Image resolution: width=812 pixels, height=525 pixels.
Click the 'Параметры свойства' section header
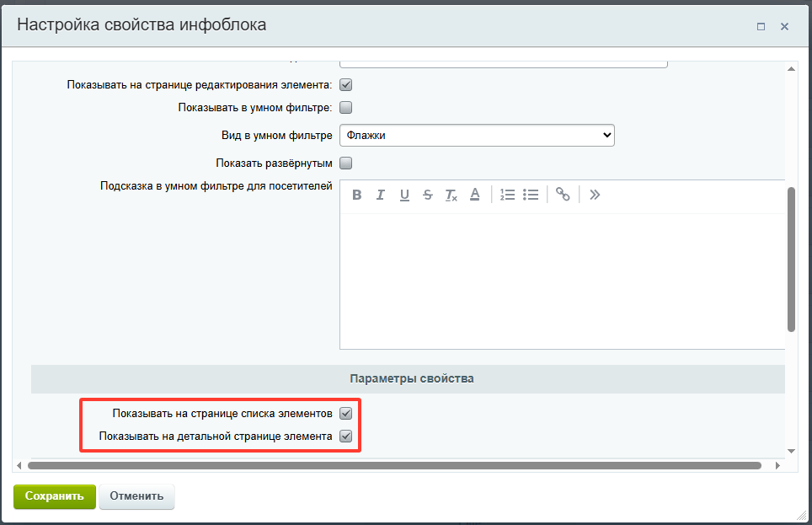pyautogui.click(x=408, y=379)
